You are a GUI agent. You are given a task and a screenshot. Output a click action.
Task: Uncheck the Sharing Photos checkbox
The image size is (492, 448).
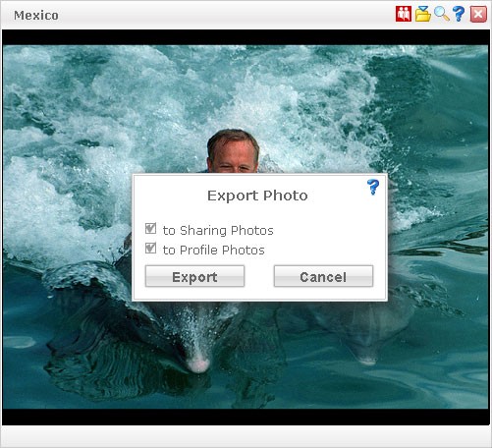(x=150, y=228)
